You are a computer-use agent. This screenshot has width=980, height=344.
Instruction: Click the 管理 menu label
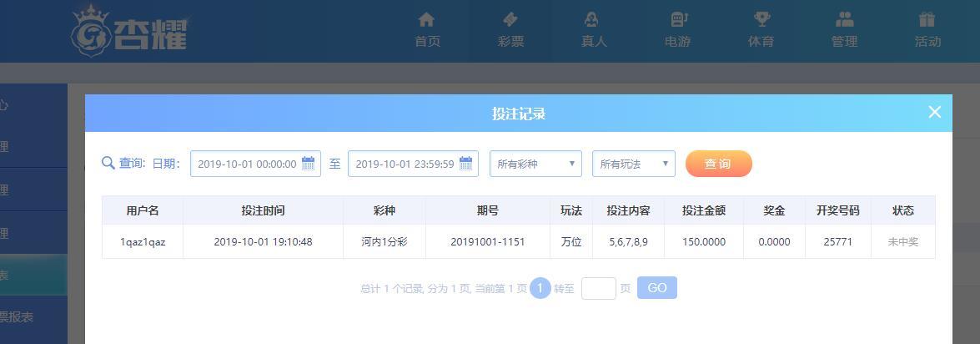[x=844, y=42]
